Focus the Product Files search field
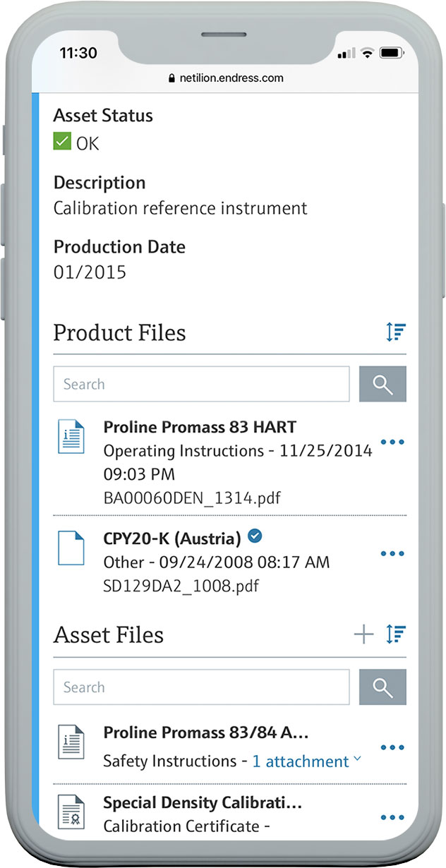The height and width of the screenshot is (868, 446). (x=201, y=384)
